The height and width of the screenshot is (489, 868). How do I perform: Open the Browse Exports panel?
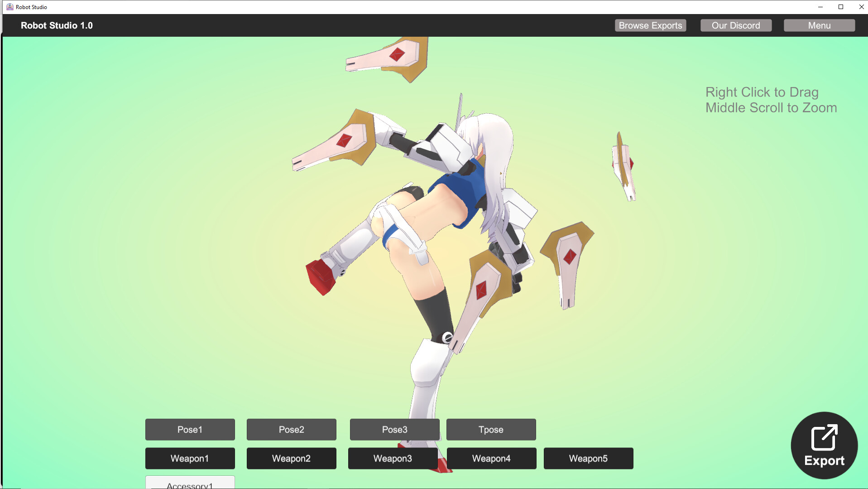click(650, 25)
